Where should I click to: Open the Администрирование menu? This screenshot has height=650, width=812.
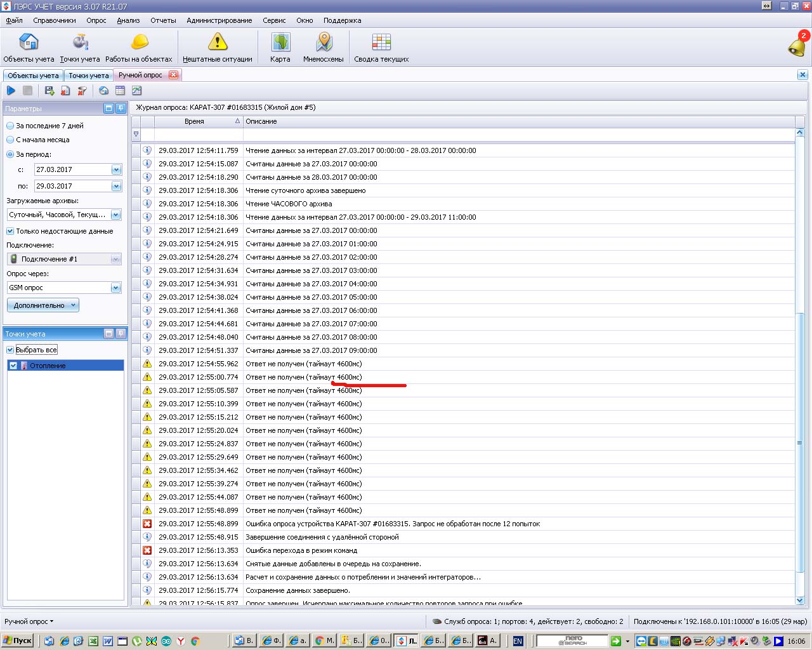click(219, 20)
